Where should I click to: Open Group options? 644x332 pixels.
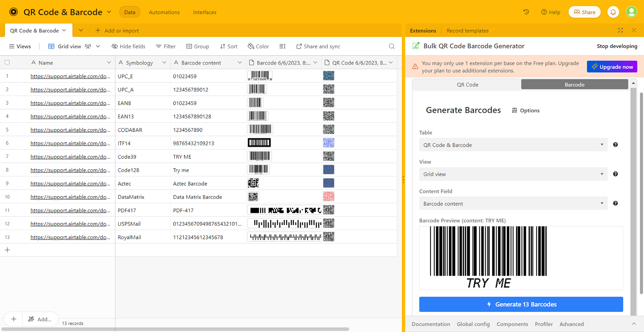197,47
